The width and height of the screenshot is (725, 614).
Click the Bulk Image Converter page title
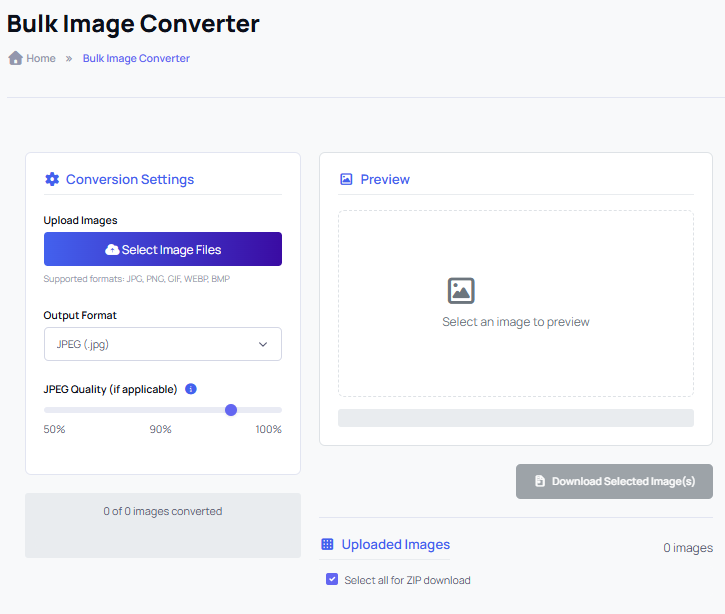[133, 24]
